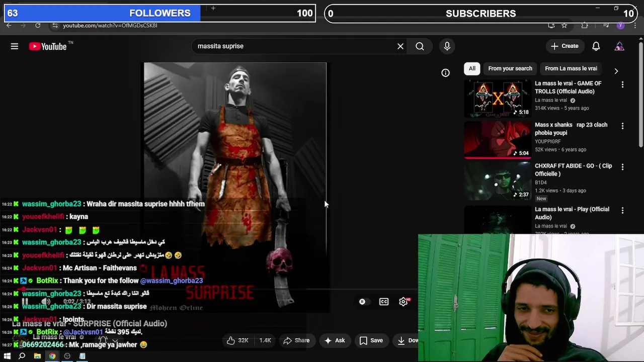Open the YouTube account avatar menu
Image resolution: width=644 pixels, height=362 pixels.
619,46
